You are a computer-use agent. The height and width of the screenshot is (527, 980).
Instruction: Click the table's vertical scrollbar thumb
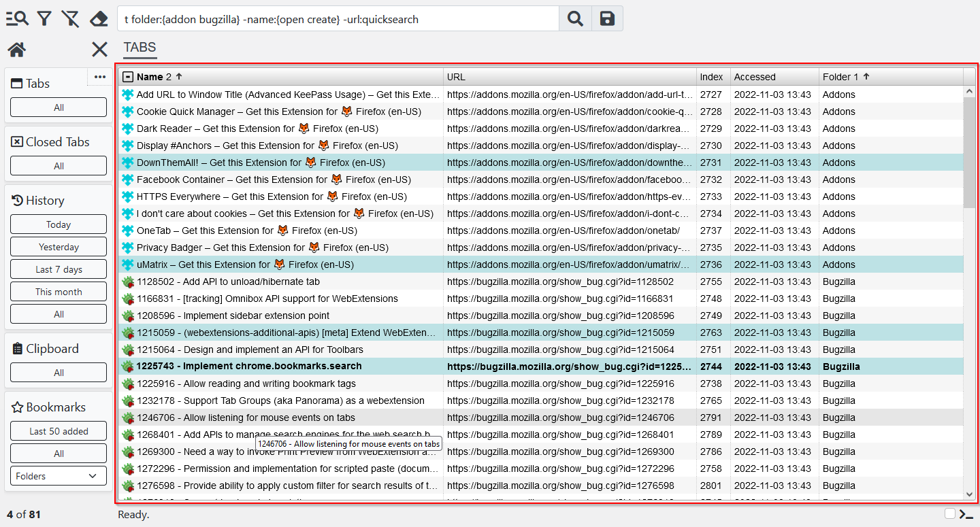(969, 152)
